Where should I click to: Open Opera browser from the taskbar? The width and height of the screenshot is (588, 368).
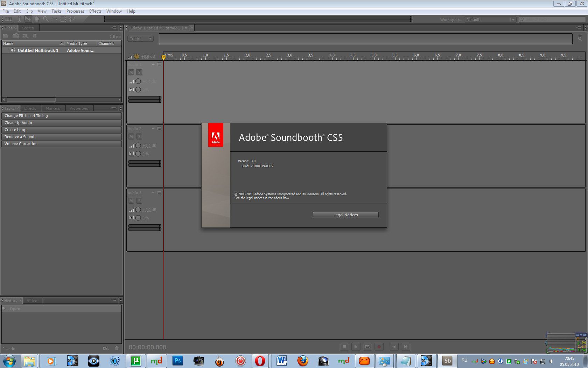(260, 361)
